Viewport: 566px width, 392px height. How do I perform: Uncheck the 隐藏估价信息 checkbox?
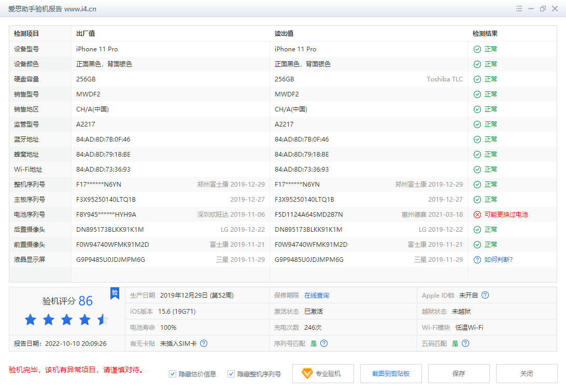(x=173, y=374)
